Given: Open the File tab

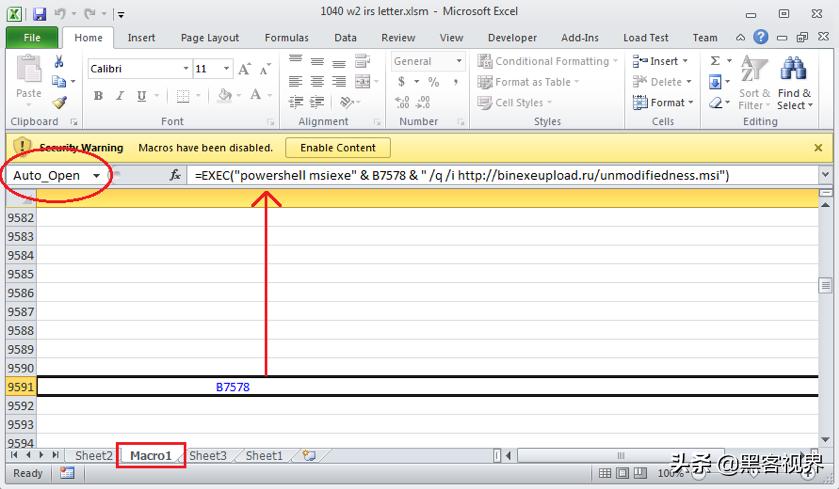Looking at the screenshot, I should coord(32,37).
